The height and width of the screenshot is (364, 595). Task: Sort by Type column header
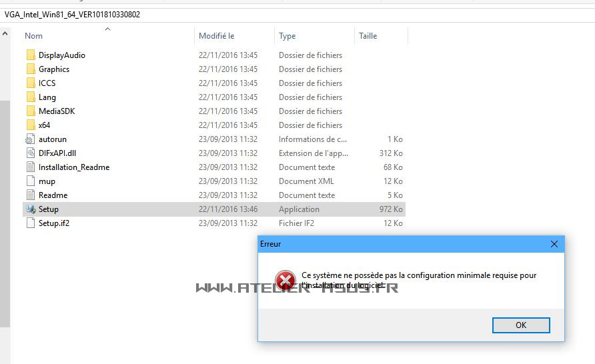(x=287, y=36)
